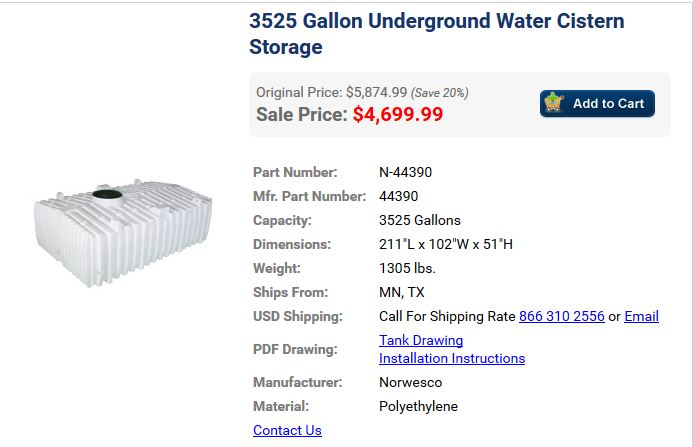Click the material value Polyethylene
693x447 pixels.
(418, 406)
